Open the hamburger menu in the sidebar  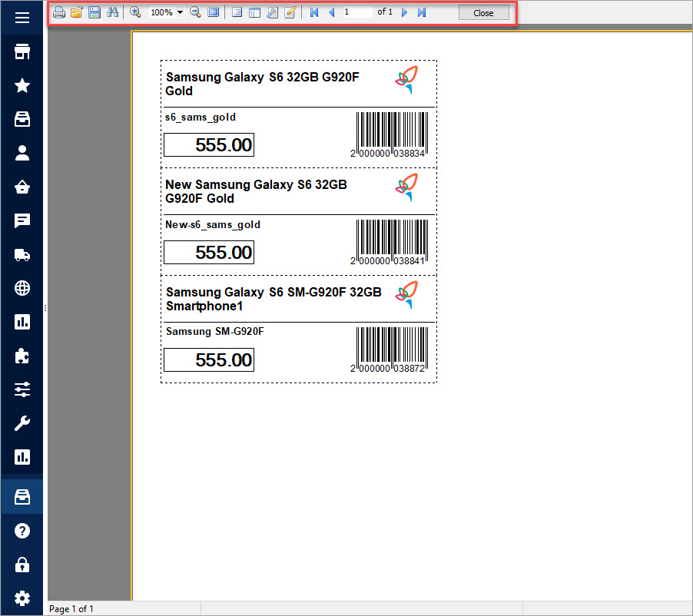point(22,18)
